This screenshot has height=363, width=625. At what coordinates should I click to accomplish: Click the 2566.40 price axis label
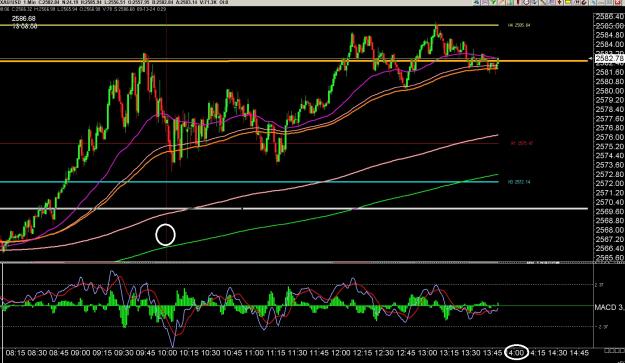coord(609,248)
